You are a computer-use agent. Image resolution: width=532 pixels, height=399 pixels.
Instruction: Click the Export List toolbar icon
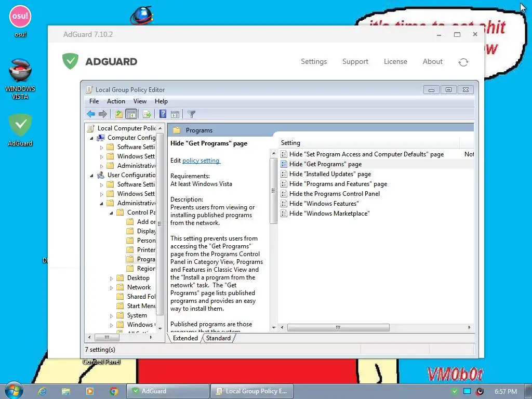click(x=147, y=114)
